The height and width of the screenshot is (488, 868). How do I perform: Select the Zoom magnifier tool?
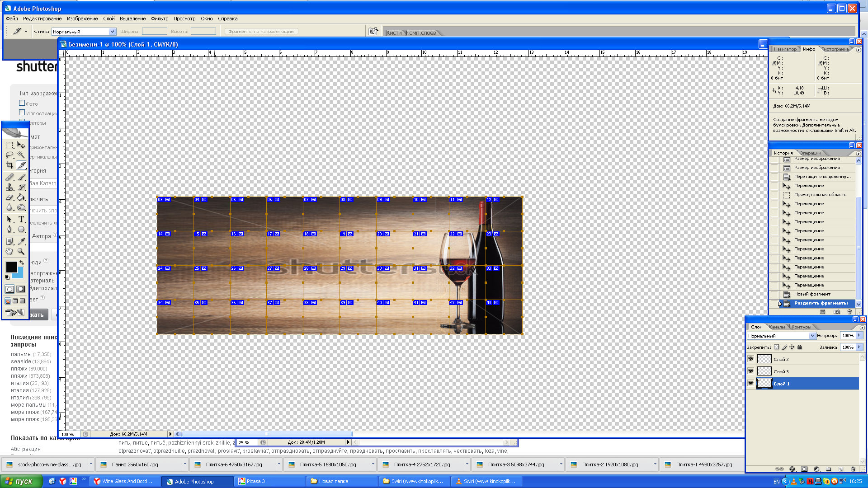click(x=21, y=251)
